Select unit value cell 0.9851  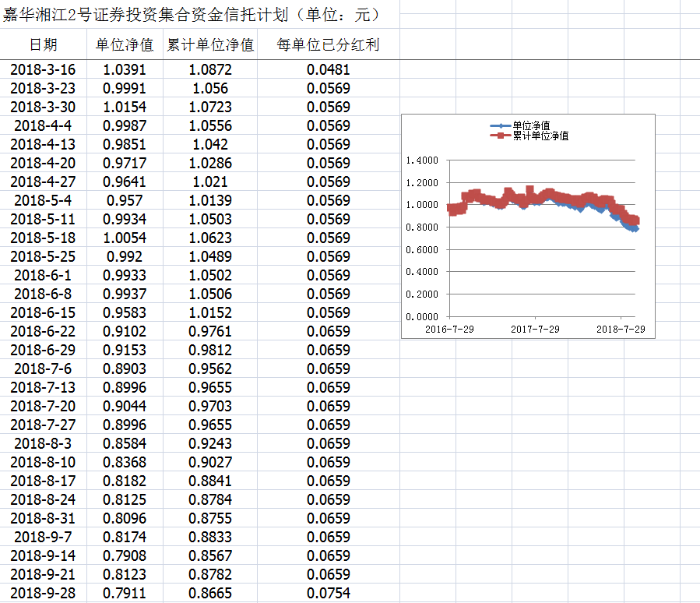125,145
